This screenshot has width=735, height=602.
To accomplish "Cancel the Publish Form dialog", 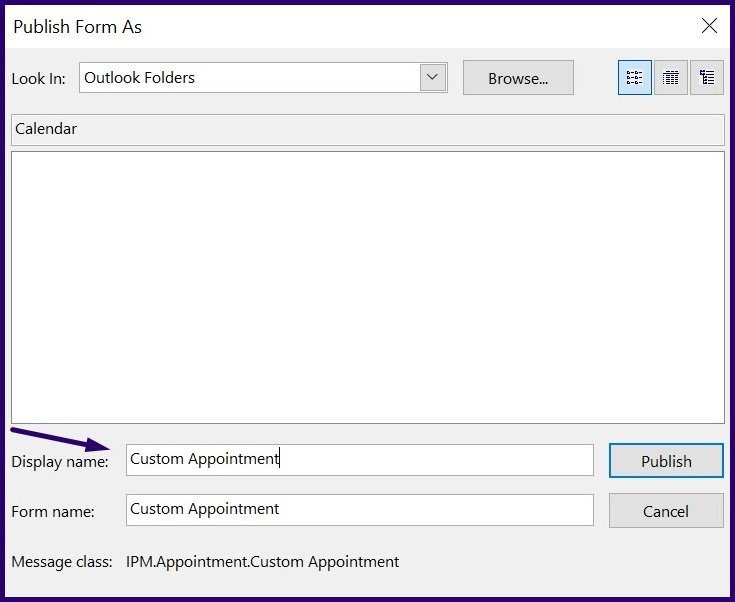I will tap(666, 511).
